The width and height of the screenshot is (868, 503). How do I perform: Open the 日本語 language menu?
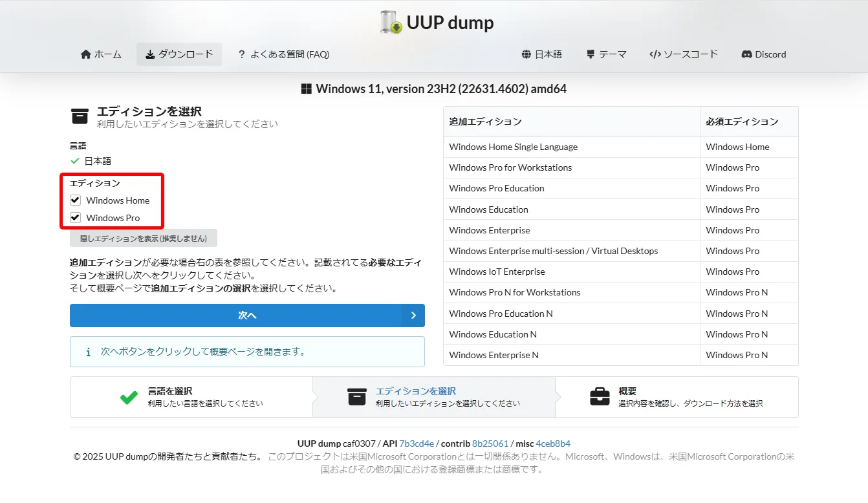[542, 54]
